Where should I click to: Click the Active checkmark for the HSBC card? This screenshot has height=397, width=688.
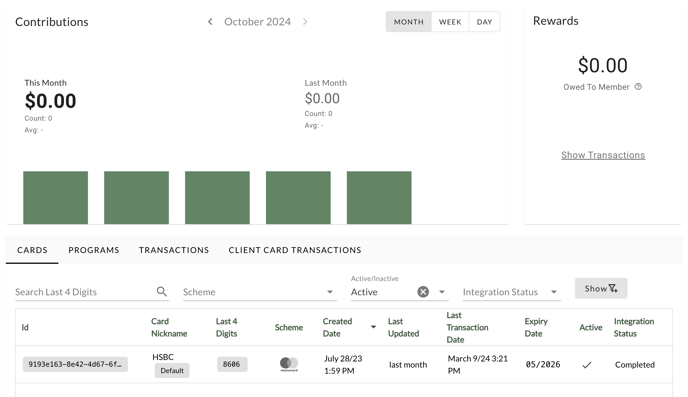tap(587, 365)
